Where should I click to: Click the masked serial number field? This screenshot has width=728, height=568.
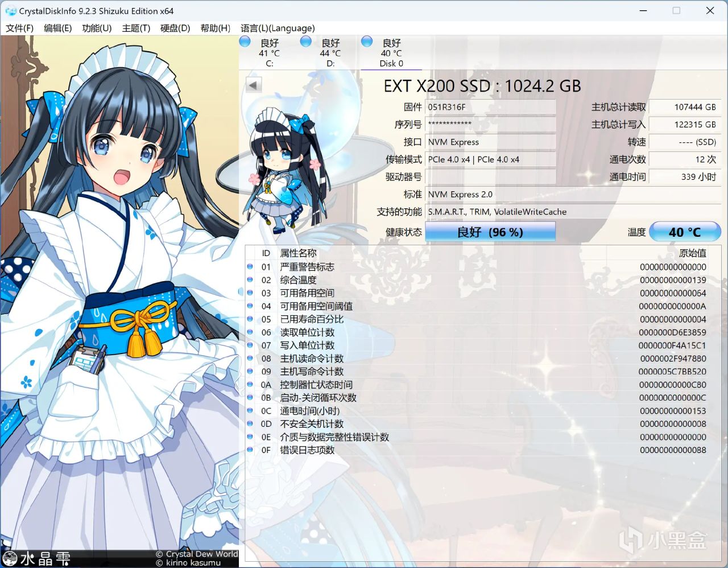point(490,124)
